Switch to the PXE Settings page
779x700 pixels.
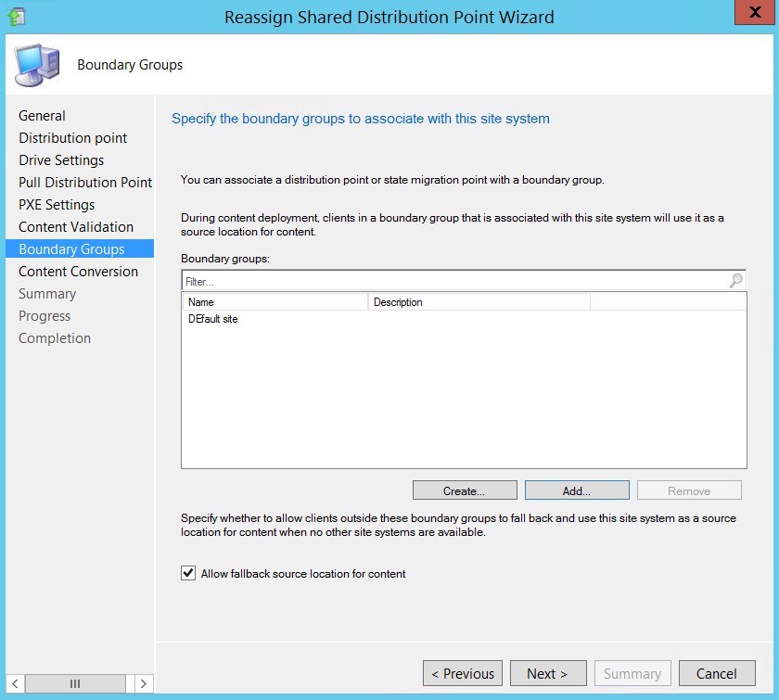click(x=56, y=204)
